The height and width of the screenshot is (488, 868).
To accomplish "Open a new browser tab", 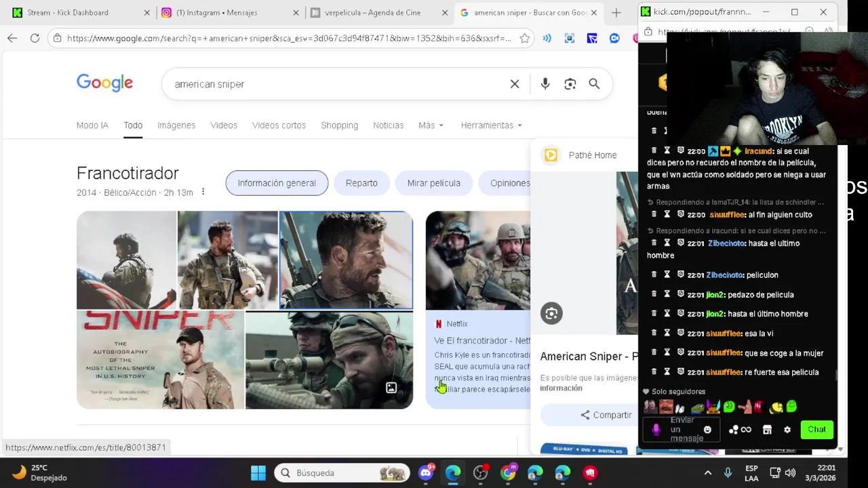I will (616, 13).
